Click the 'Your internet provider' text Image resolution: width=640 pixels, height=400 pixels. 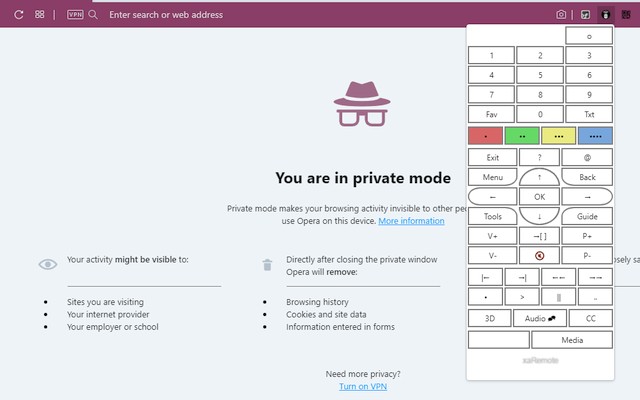[x=108, y=314]
